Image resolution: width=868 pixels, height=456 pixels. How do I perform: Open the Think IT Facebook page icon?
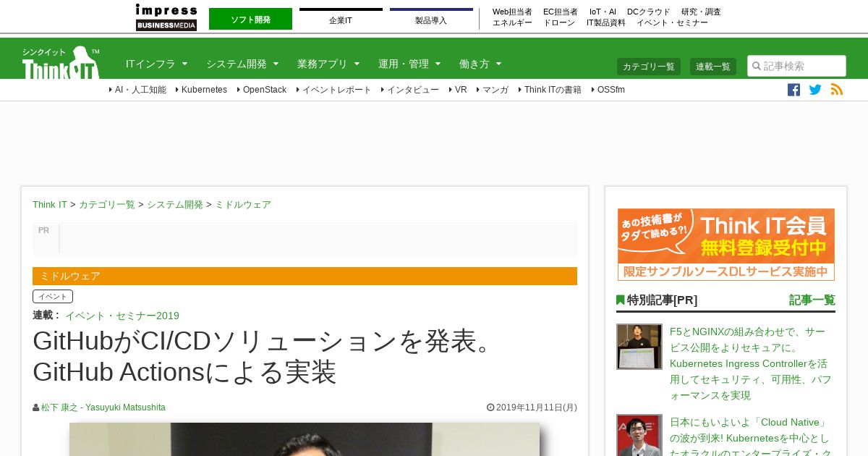tap(793, 90)
